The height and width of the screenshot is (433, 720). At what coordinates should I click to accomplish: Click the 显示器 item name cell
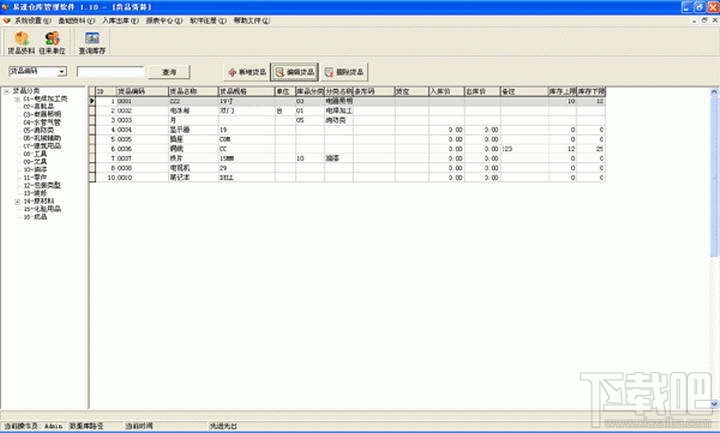193,130
